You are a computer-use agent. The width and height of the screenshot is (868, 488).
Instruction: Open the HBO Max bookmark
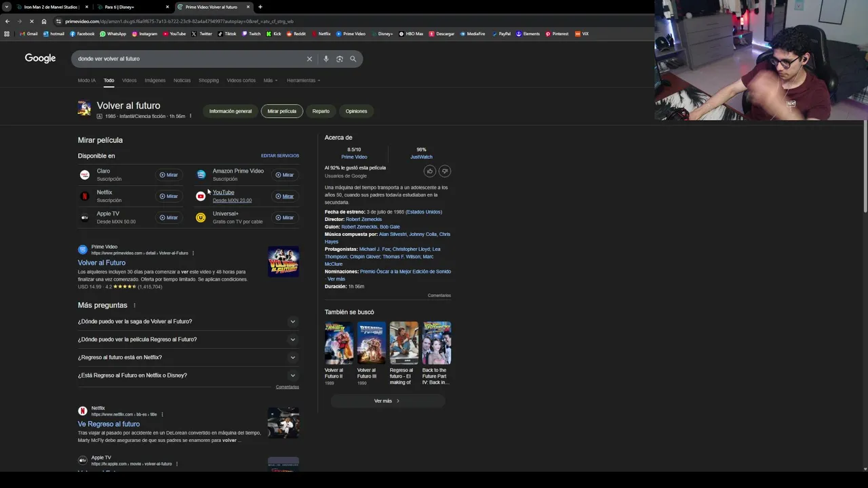(411, 34)
